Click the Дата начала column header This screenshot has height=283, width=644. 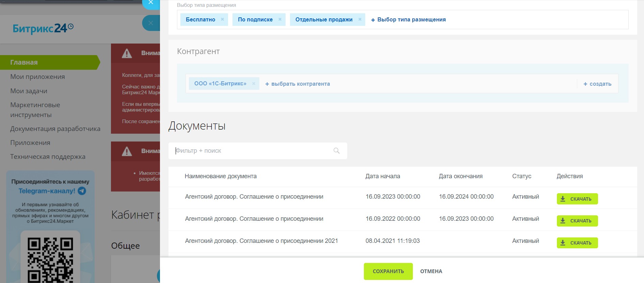(383, 176)
